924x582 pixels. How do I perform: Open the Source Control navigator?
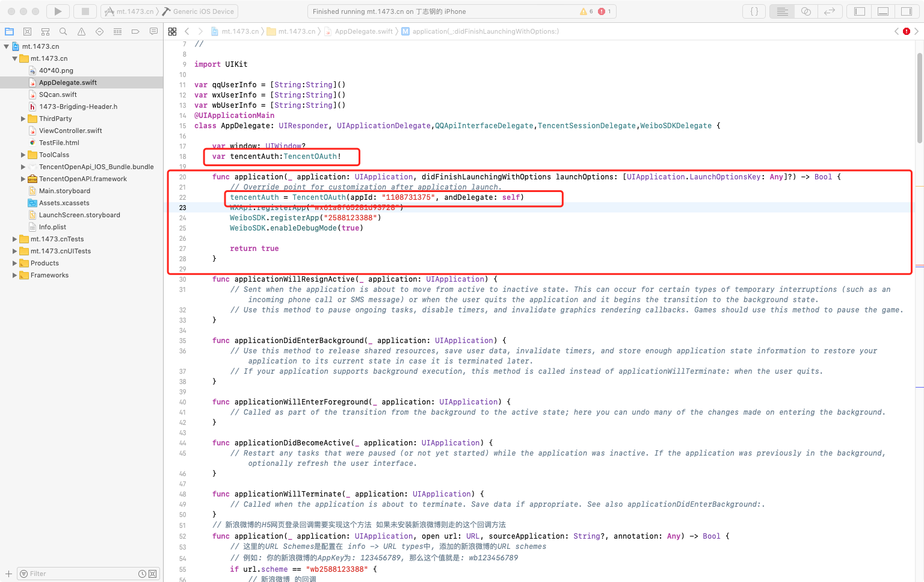tap(27, 31)
